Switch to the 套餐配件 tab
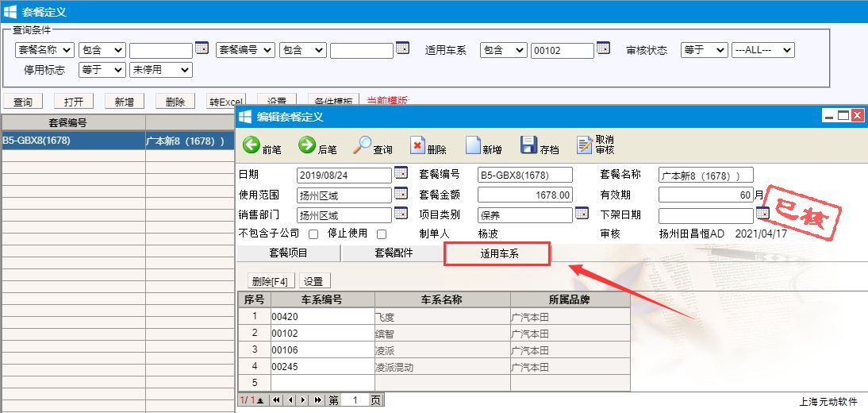This screenshot has height=413, width=868. [x=394, y=253]
